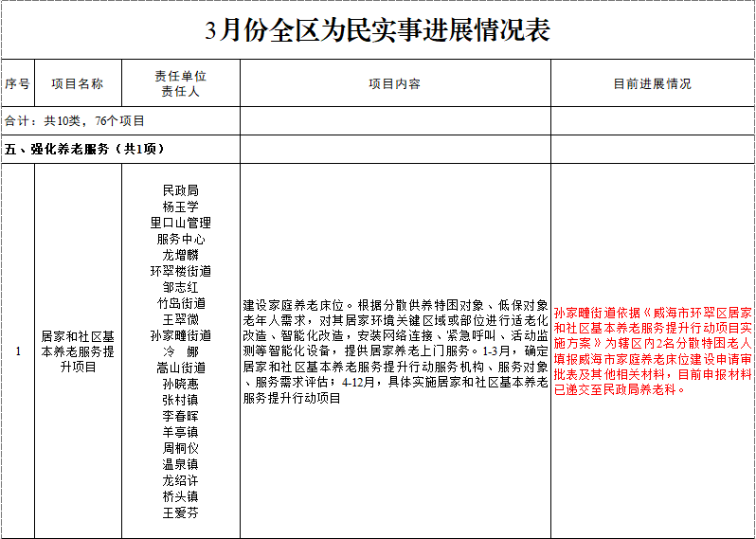Click the "居家和社区基本养老服务提升项目" cell
The height and width of the screenshot is (539, 756).
(78, 351)
